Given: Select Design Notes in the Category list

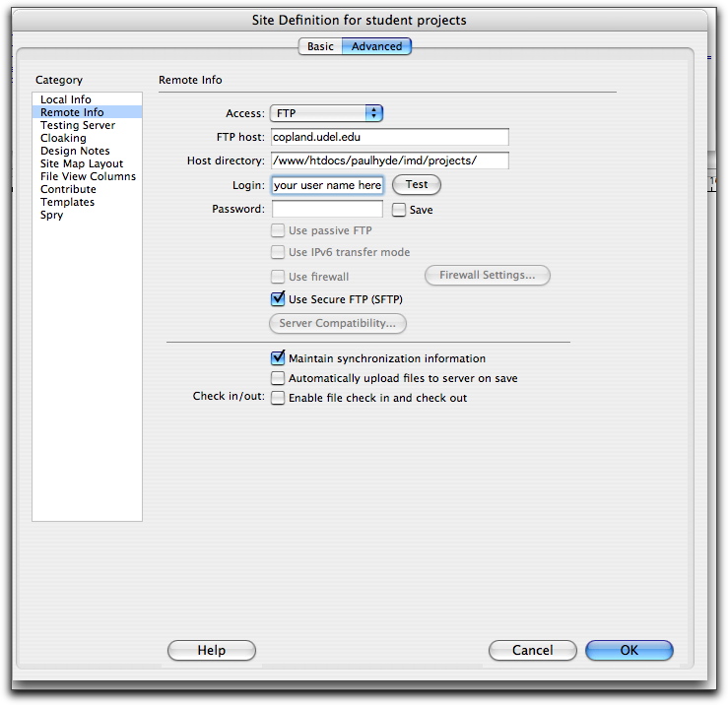Looking at the screenshot, I should 75,152.
